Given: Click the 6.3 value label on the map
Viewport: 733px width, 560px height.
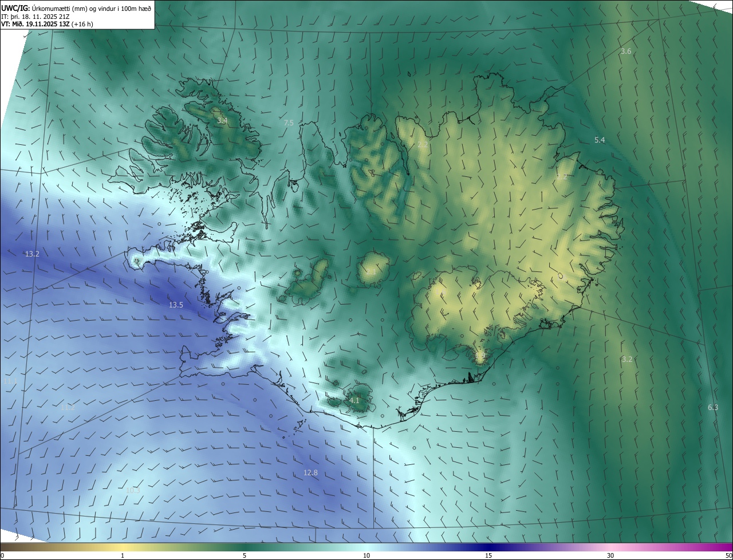Looking at the screenshot, I should [713, 408].
